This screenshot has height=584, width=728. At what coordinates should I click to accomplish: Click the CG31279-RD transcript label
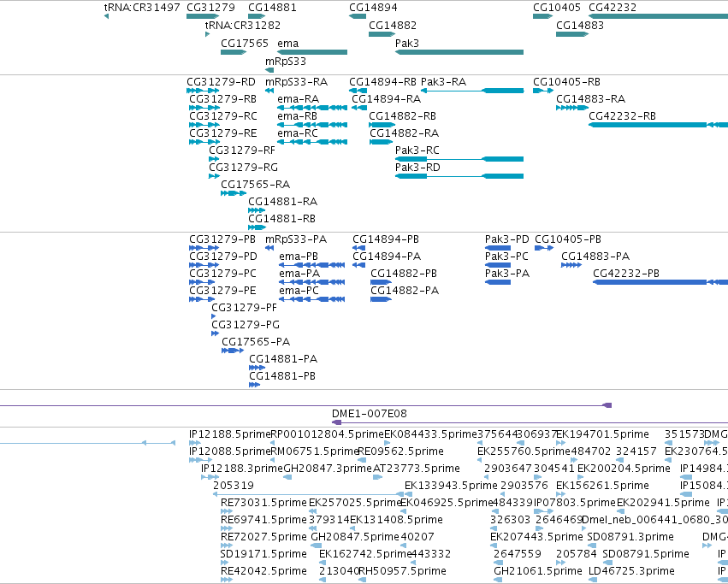coord(221,82)
